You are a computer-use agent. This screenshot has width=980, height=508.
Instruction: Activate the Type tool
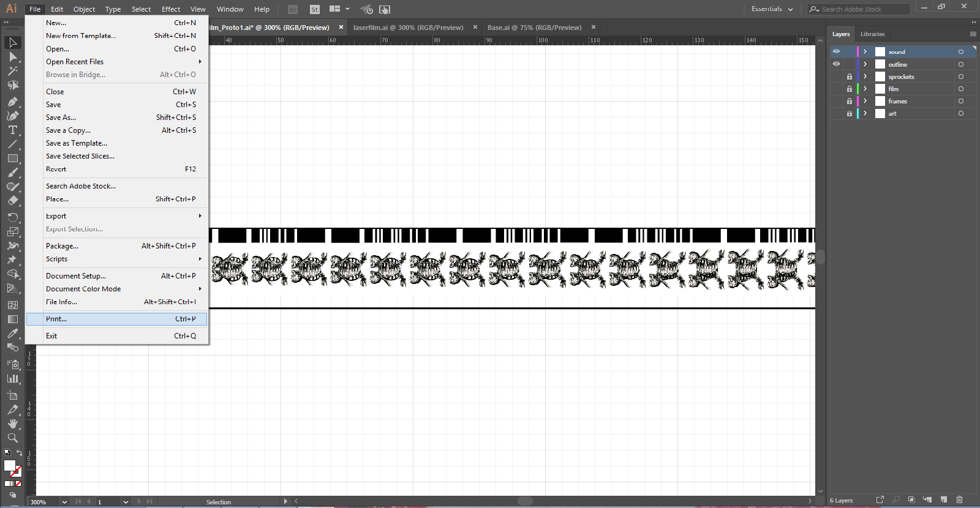click(x=12, y=130)
